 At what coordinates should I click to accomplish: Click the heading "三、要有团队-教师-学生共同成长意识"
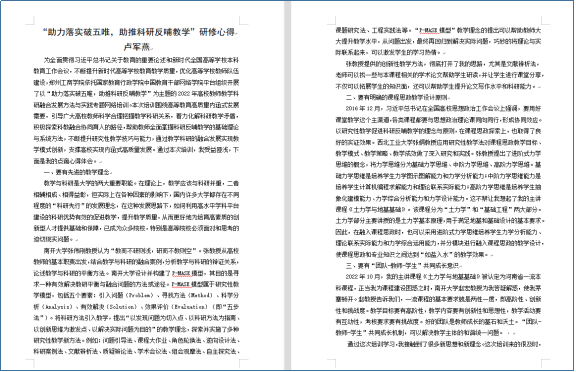click(402, 266)
